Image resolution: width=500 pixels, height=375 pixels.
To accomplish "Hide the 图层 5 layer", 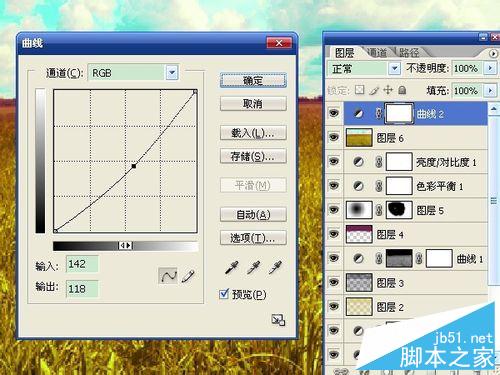I will coord(334,210).
